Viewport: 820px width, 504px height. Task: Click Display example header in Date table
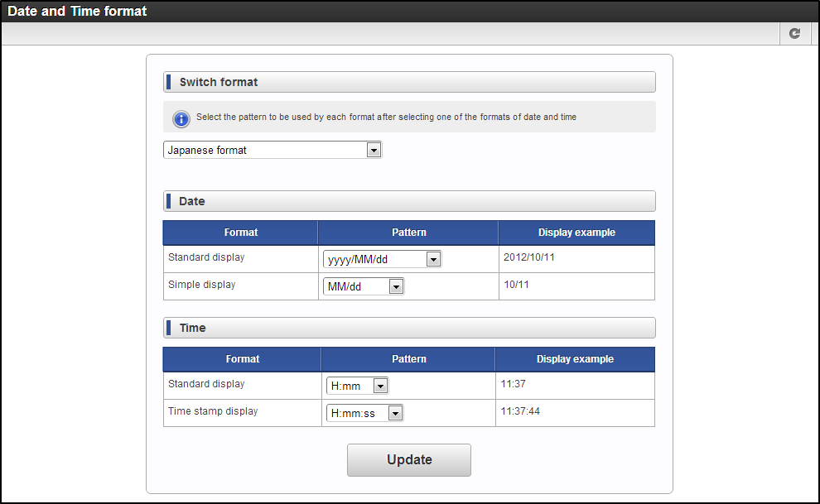pyautogui.click(x=576, y=233)
